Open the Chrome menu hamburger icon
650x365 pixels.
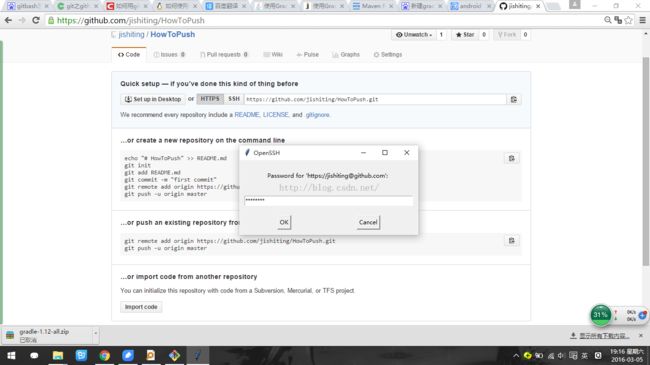tap(642, 20)
